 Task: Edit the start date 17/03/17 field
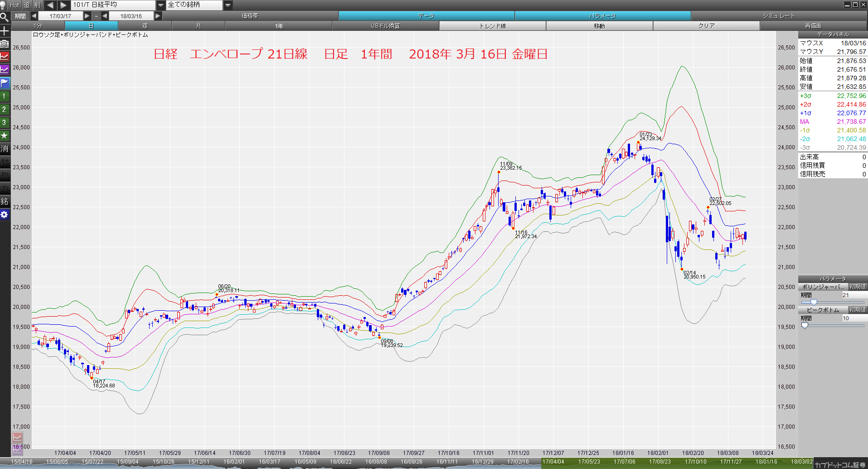(x=61, y=16)
